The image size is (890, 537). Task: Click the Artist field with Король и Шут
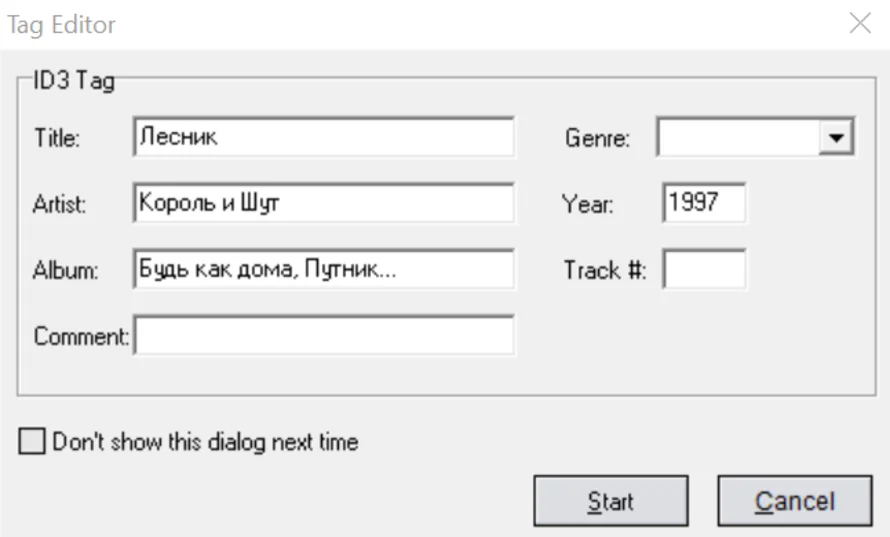tap(322, 203)
